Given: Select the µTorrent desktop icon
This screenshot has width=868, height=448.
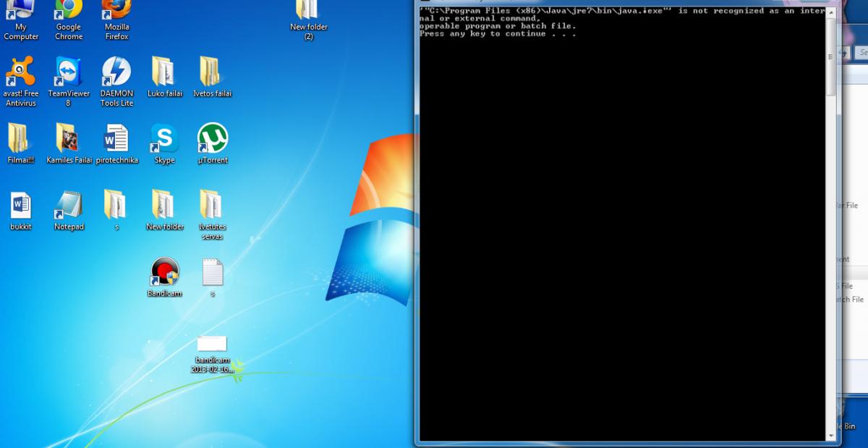Looking at the screenshot, I should 213,139.
